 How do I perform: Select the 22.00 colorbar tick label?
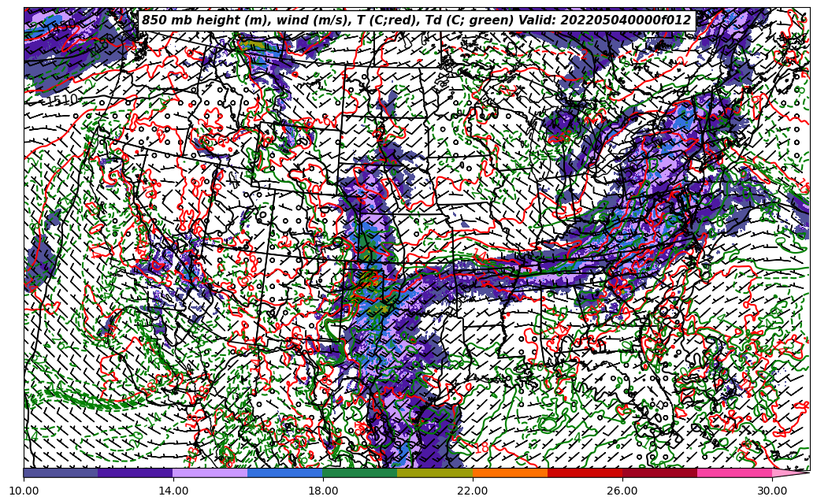pyautogui.click(x=473, y=491)
